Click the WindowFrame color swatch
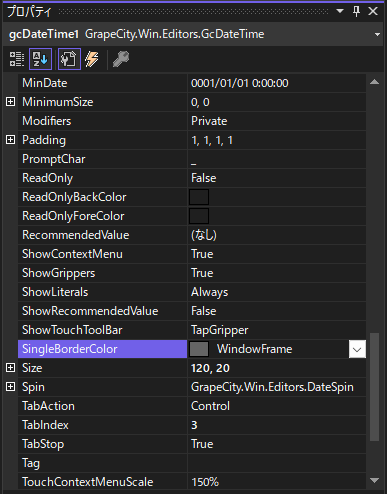Viewport: 387px width, 494px height. click(x=199, y=349)
